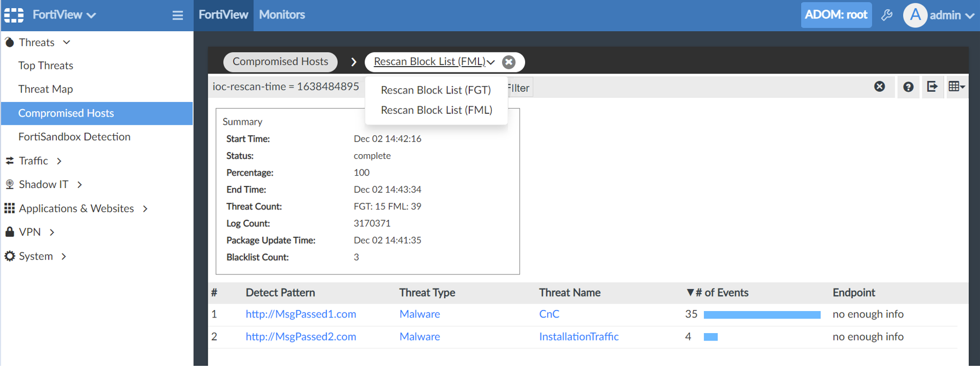Click the 4 events bar
Viewport: 980px width, 368px height.
click(710, 337)
